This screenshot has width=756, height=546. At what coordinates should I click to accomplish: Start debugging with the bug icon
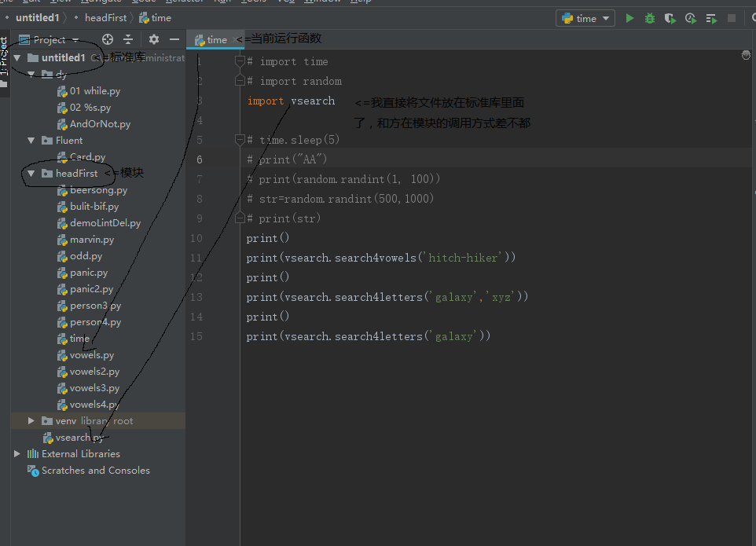coord(650,18)
